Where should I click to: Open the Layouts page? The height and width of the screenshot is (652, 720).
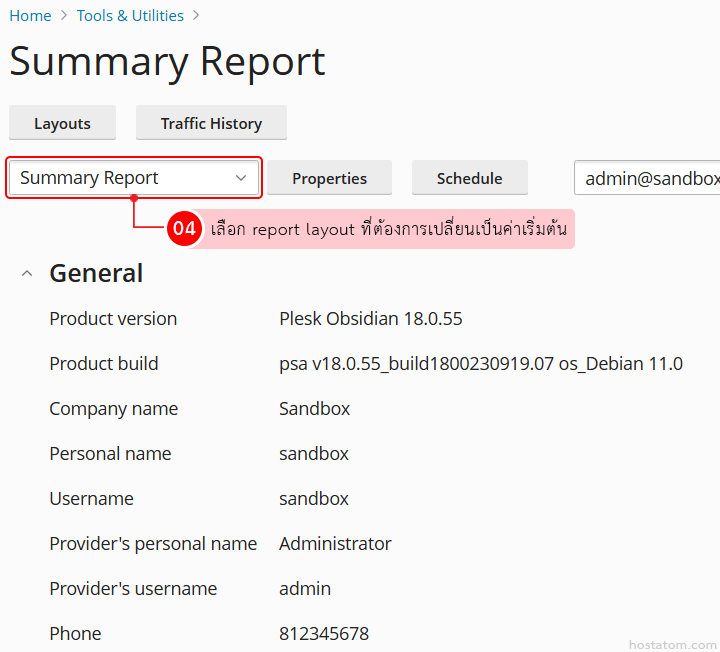[x=62, y=124]
